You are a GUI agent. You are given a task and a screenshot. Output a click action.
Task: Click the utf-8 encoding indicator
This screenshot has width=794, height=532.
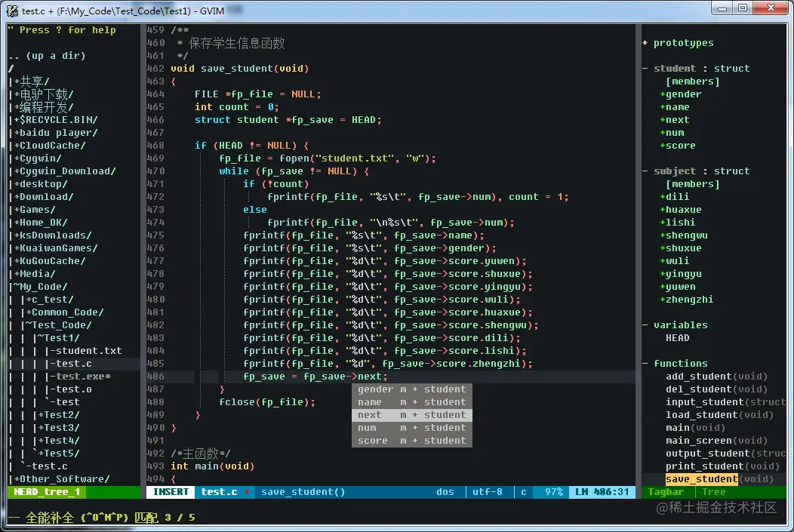[x=487, y=492]
